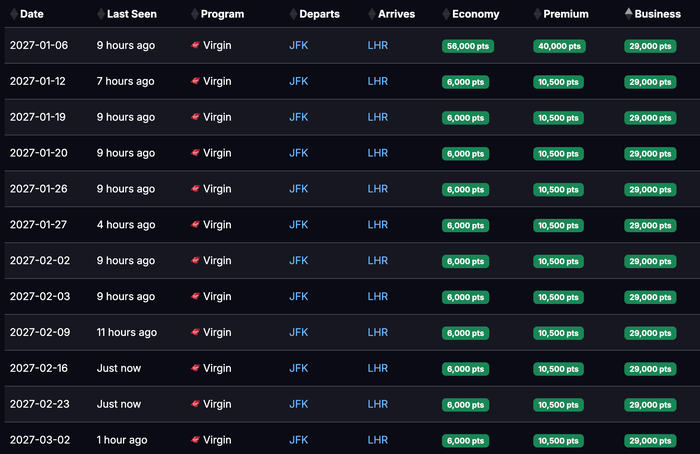Click the '11 hours ago' last seen cell
Viewport: 700px width, 454px height.
pos(127,332)
